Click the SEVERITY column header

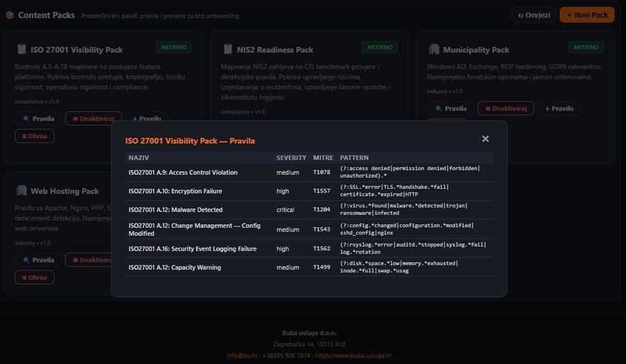pos(291,158)
